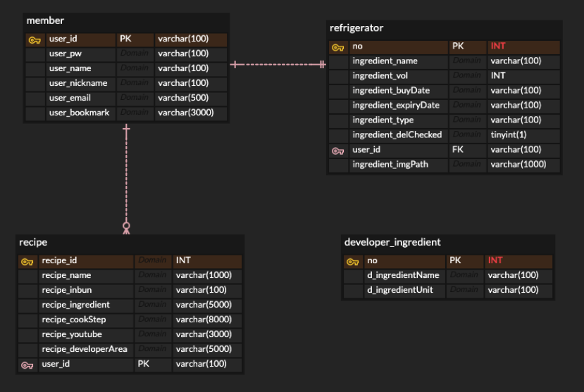
Task: Click the recipe_developerArea column
Action: (85, 349)
